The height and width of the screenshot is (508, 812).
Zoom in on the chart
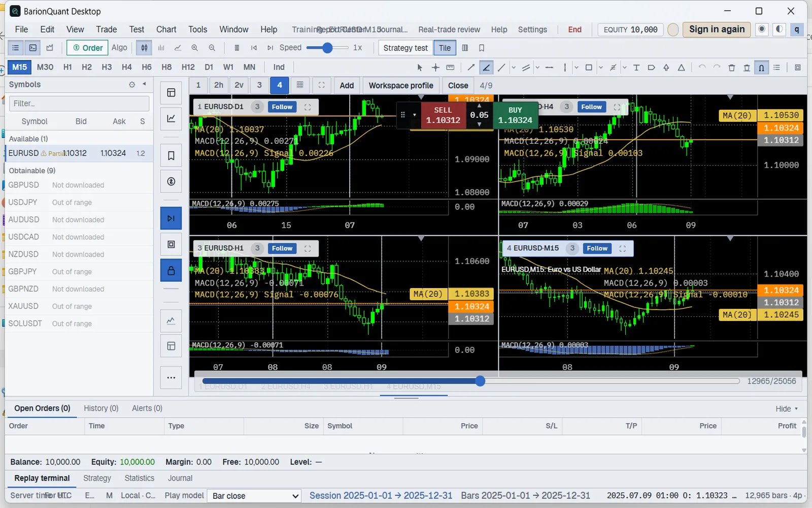[195, 48]
